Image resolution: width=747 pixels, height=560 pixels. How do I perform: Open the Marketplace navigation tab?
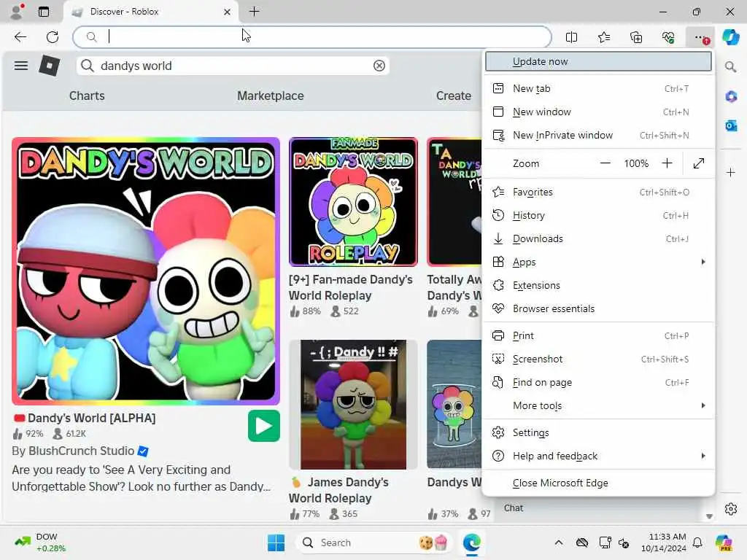tap(270, 96)
